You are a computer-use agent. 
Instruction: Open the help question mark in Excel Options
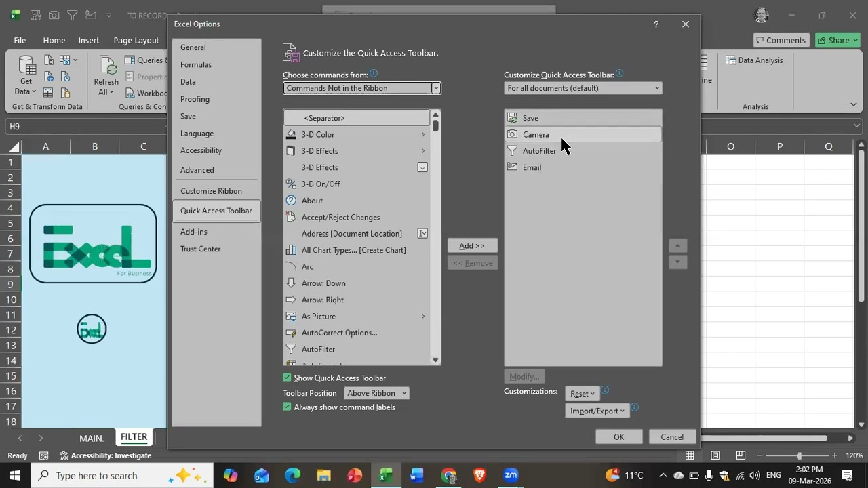click(656, 24)
